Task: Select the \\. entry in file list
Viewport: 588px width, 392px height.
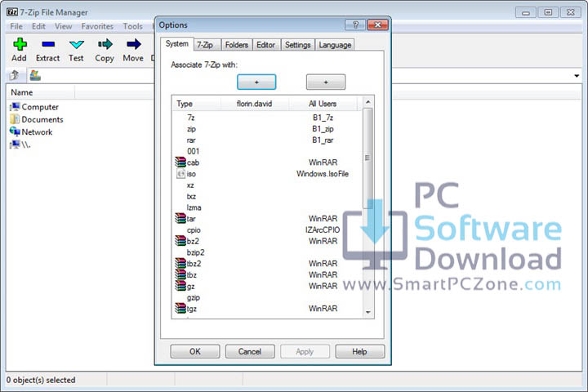Action: pyautogui.click(x=20, y=145)
